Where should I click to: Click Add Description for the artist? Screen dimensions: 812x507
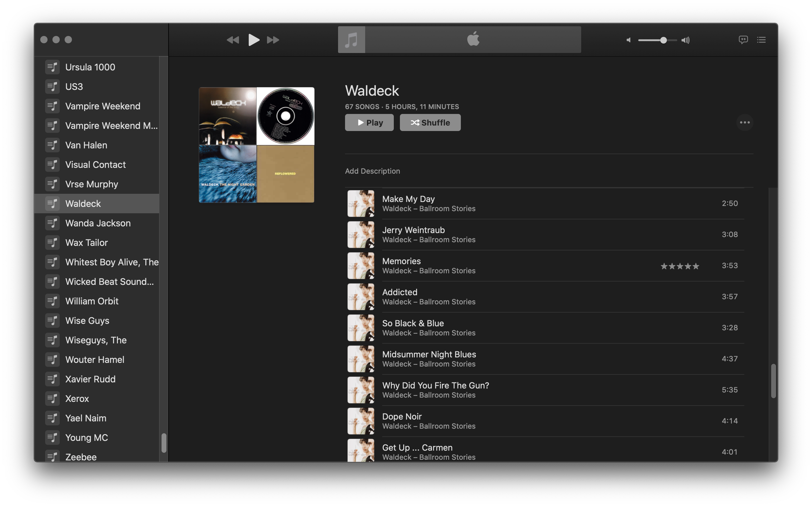pos(372,171)
